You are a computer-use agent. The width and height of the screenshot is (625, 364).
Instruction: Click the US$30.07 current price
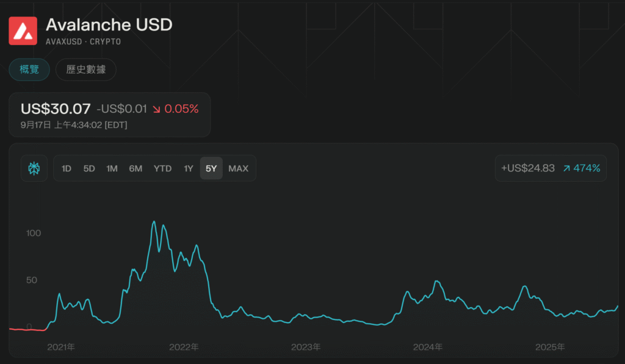(x=56, y=109)
